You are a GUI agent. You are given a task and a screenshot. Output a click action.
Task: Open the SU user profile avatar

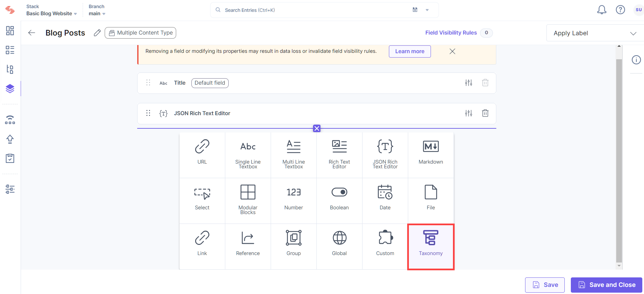638,10
